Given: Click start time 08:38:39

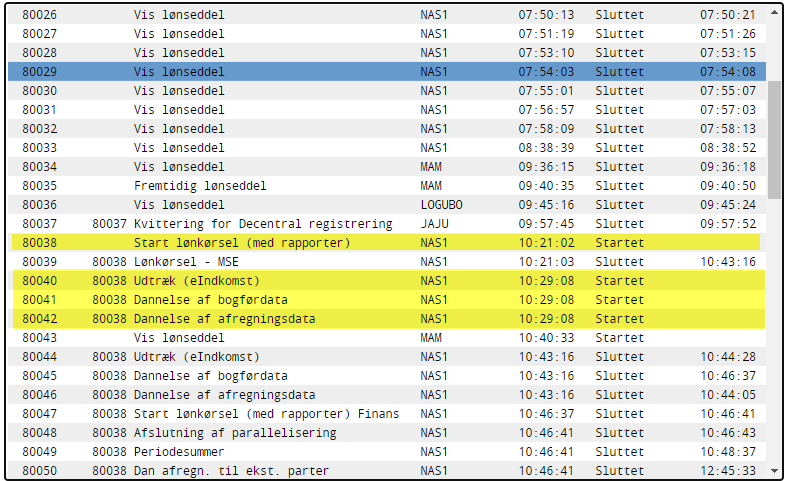Looking at the screenshot, I should (546, 148).
